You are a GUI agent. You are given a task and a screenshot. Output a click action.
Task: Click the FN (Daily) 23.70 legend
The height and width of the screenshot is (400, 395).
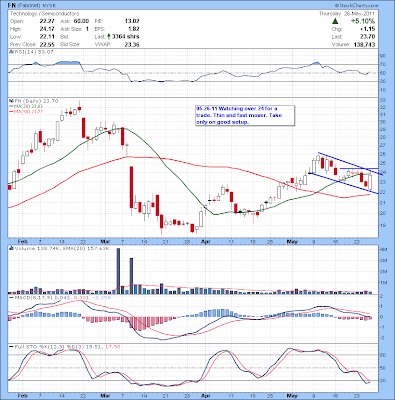(x=36, y=101)
